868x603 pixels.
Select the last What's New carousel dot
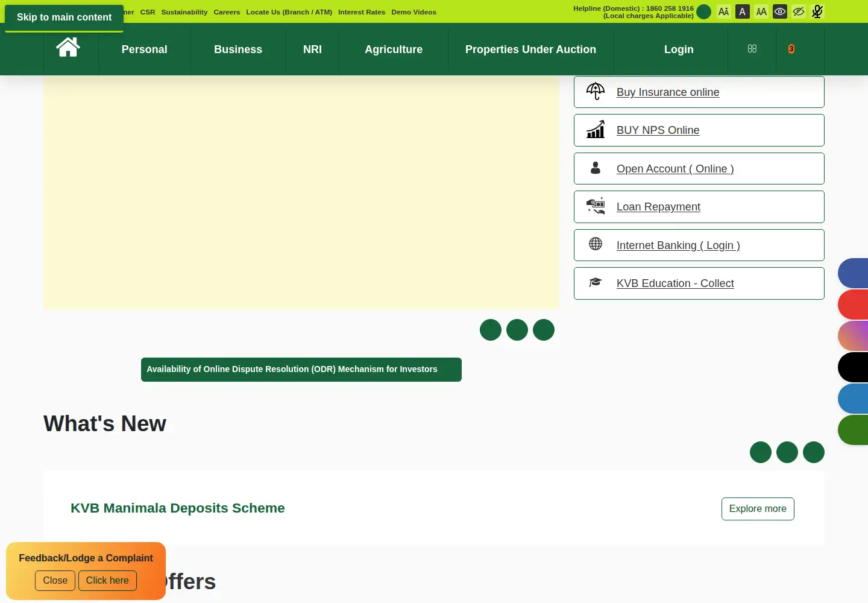point(814,452)
